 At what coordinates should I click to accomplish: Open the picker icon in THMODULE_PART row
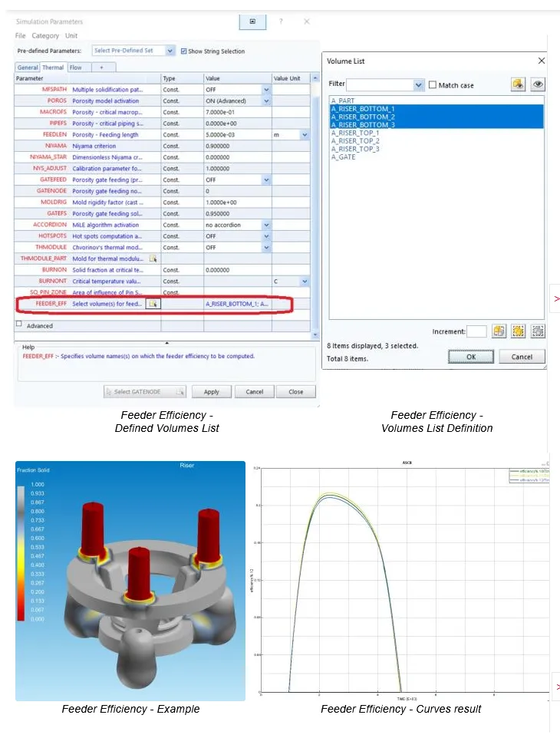[x=153, y=259]
